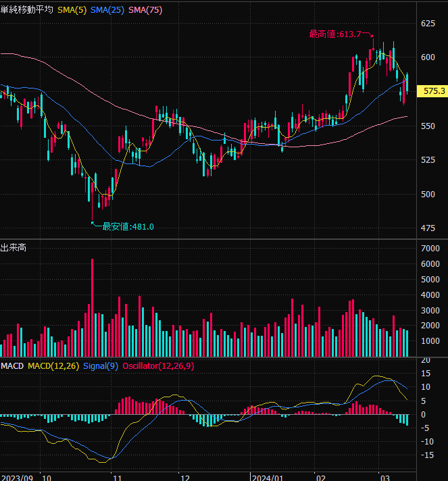Click the 11 month date axis label
Viewport: 448px width, 481px height.
click(x=117, y=478)
